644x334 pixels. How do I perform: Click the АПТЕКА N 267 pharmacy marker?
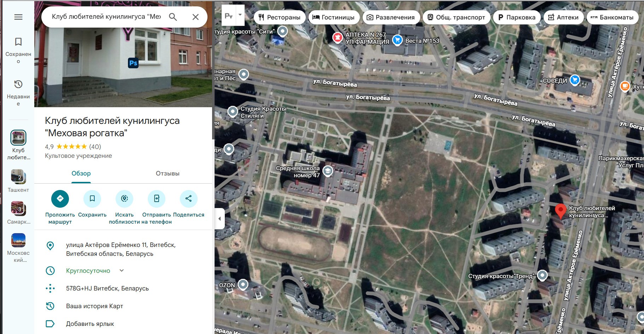338,37
